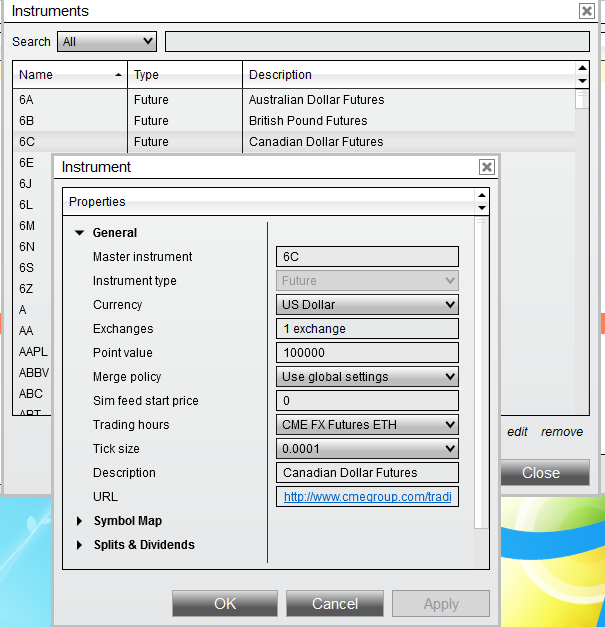Select the 6A Australian Dollar Futures row
Image resolution: width=605 pixels, height=627 pixels.
tap(294, 100)
